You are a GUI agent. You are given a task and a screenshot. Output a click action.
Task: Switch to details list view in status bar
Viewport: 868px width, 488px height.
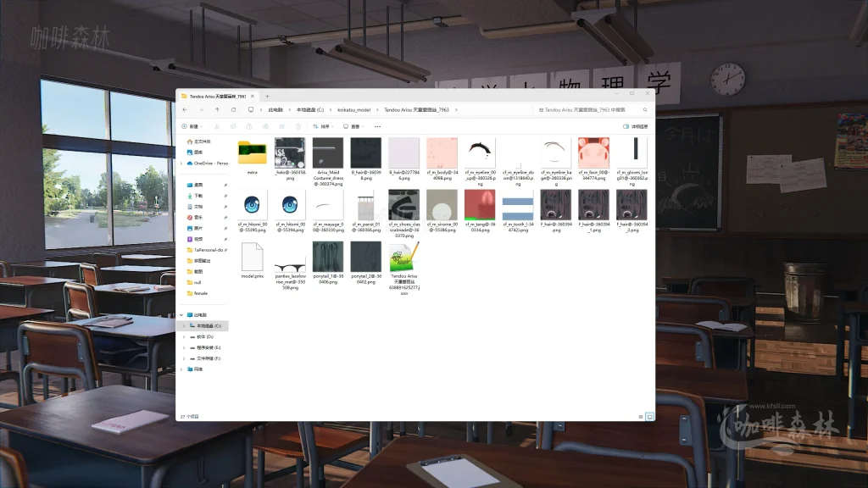642,417
